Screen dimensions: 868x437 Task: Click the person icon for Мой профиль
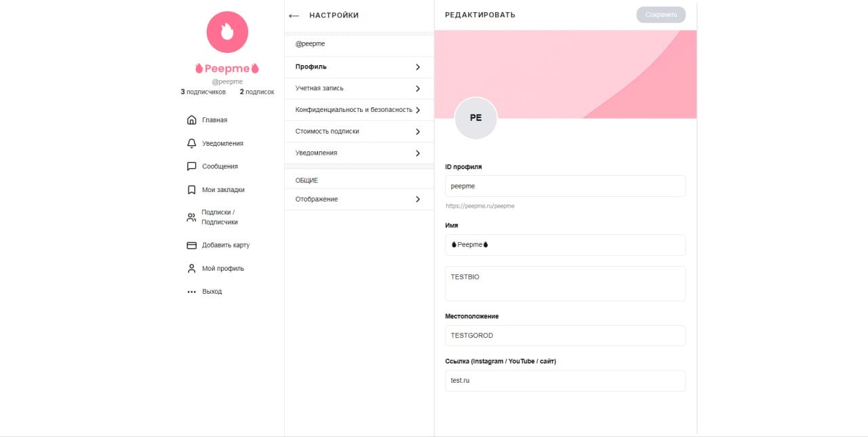[191, 268]
